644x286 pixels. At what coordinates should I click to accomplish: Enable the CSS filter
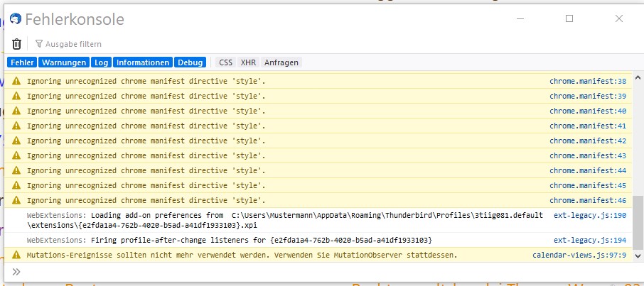tap(225, 62)
